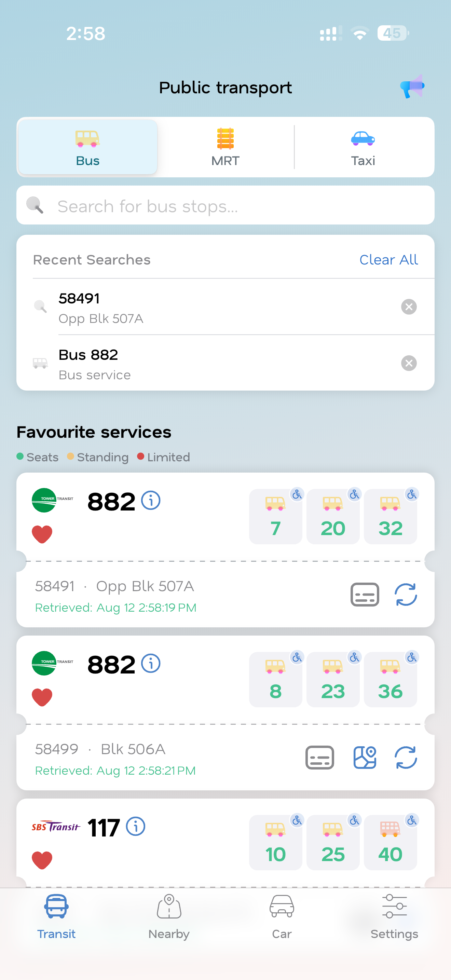Open map view for Blk 506A stop
The width and height of the screenshot is (451, 980).
point(364,758)
